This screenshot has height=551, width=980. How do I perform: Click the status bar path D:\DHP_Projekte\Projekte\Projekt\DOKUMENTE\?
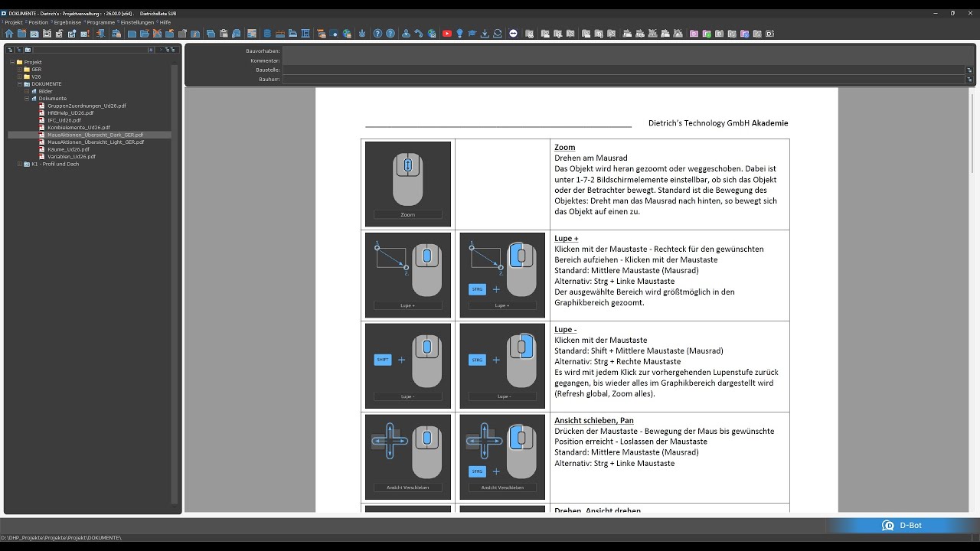(x=61, y=538)
